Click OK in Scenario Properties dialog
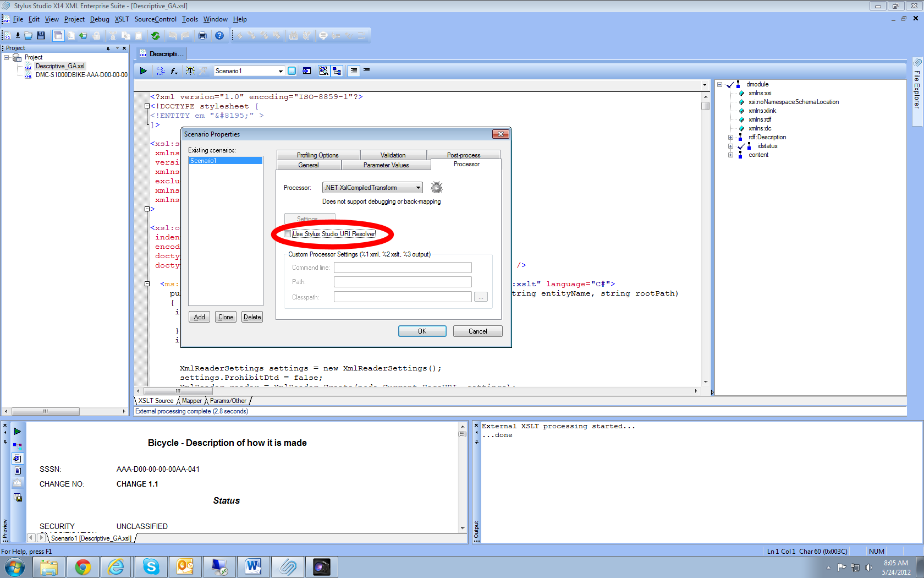Image resolution: width=924 pixels, height=578 pixels. pos(422,331)
